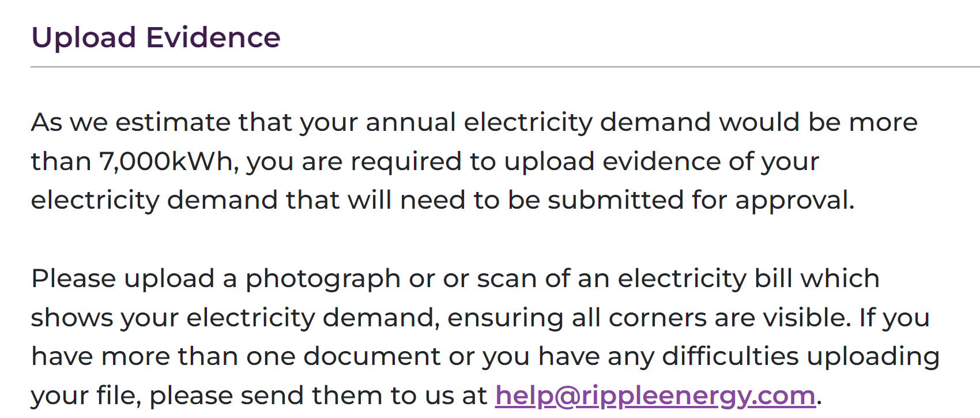Click the word "difficulties" in the text
Image resolution: width=980 pixels, height=418 pixels.
(730, 356)
